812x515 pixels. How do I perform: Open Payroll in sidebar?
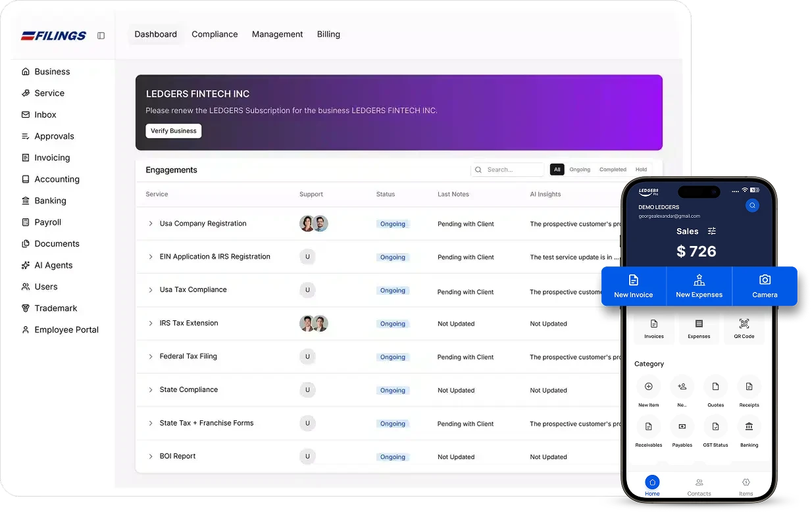tap(41, 222)
